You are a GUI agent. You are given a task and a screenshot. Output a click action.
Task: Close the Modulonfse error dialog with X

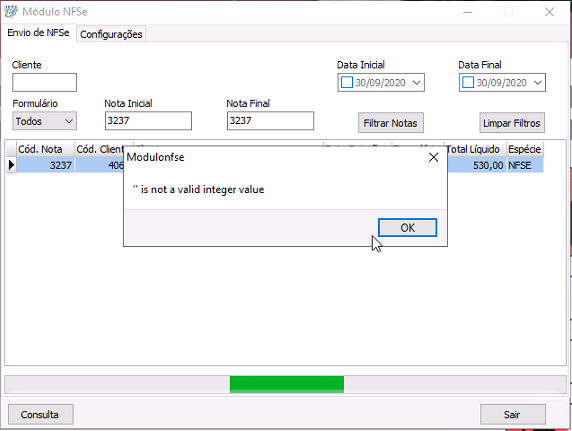pos(433,157)
